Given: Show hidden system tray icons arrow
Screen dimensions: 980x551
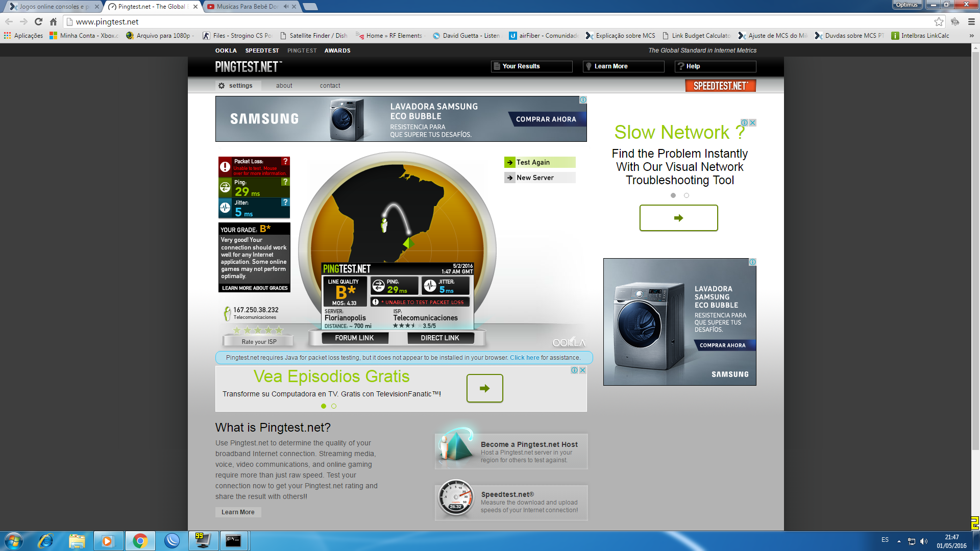Looking at the screenshot, I should [899, 541].
